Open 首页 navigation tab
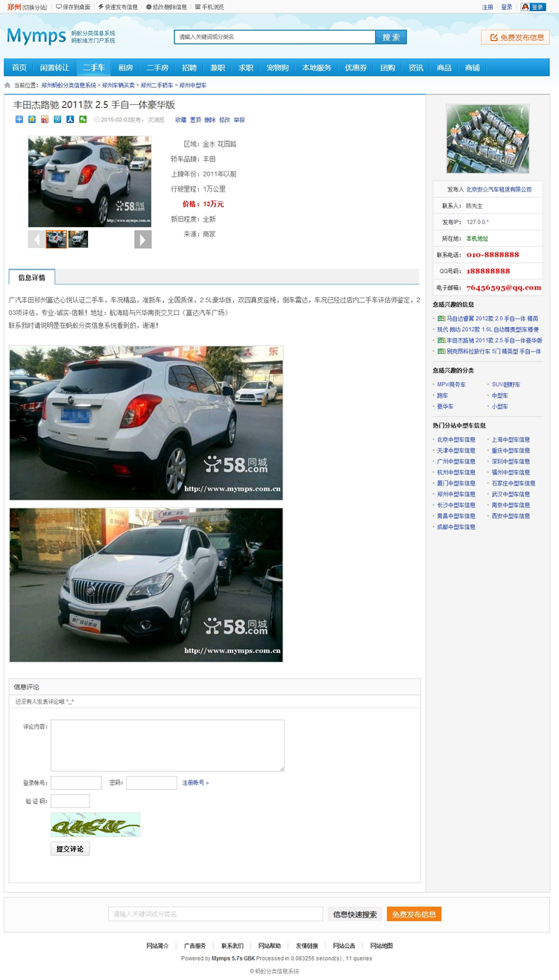This screenshot has width=559, height=980. (x=19, y=68)
